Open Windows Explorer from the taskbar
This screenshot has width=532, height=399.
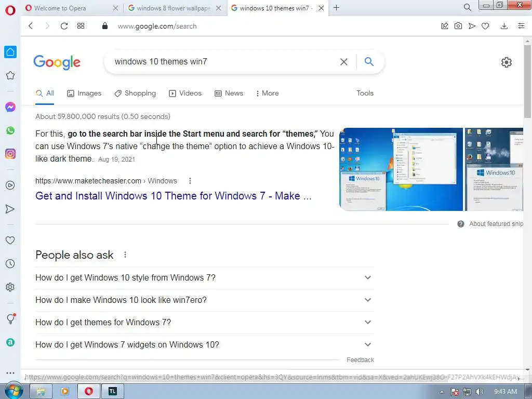41,392
